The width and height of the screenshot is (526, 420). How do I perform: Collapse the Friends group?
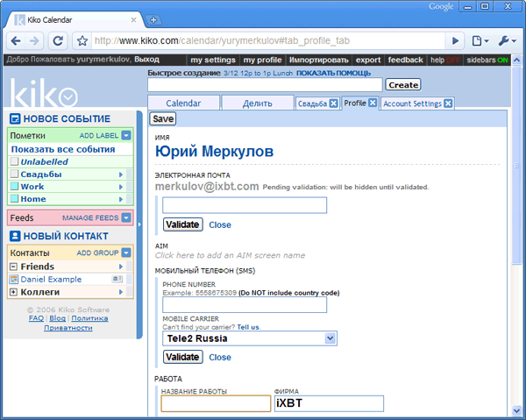coord(13,267)
